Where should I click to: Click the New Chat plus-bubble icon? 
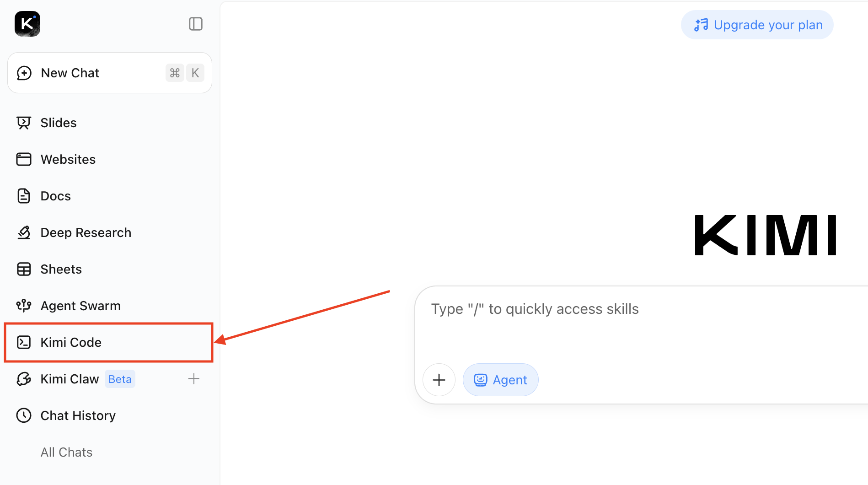pos(24,73)
